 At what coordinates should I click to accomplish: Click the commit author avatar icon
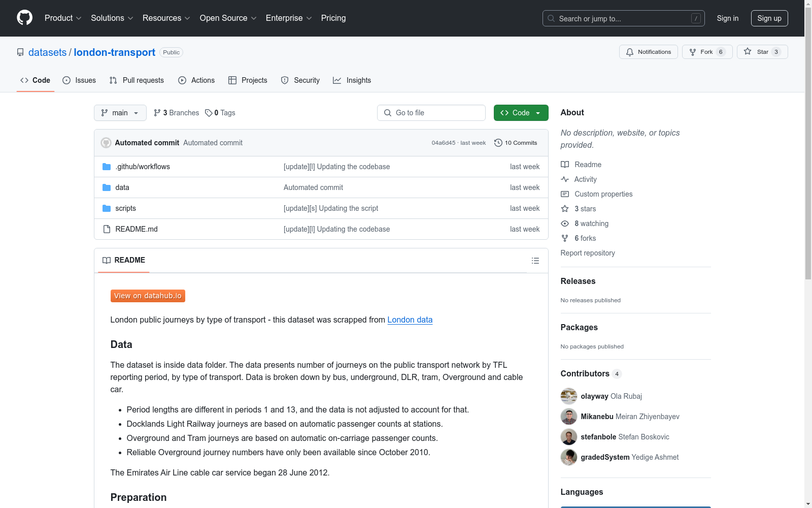[106, 143]
